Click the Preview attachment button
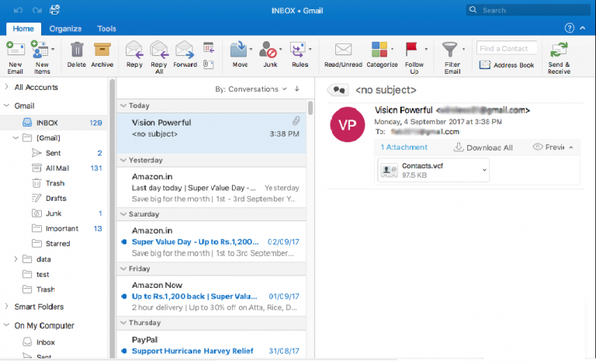The image size is (596, 364). pos(549,147)
